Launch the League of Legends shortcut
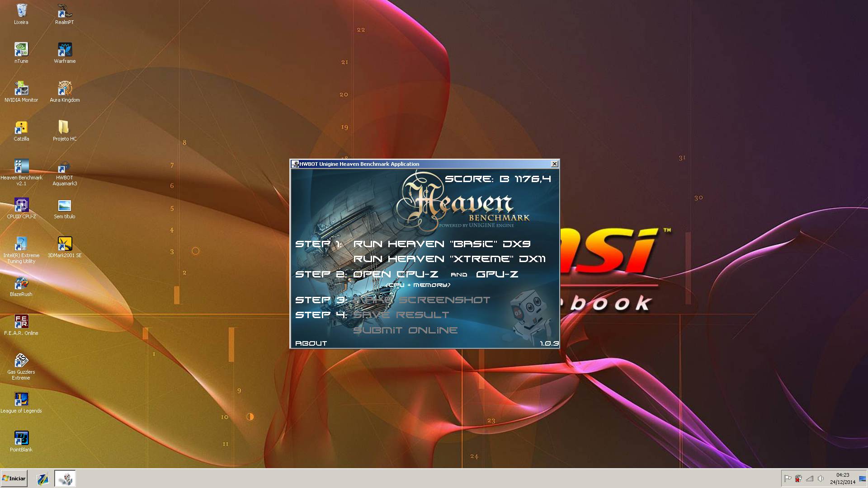Image resolution: width=868 pixels, height=488 pixels. click(21, 403)
